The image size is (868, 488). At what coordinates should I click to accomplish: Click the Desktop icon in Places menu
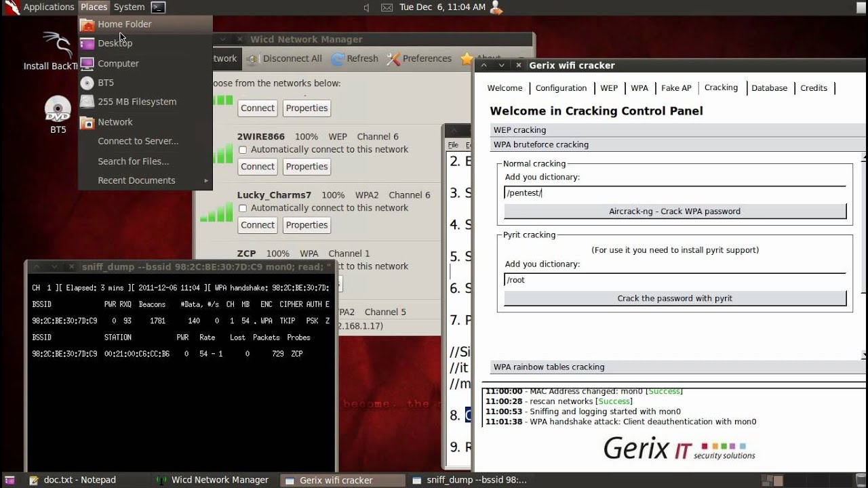pyautogui.click(x=87, y=43)
